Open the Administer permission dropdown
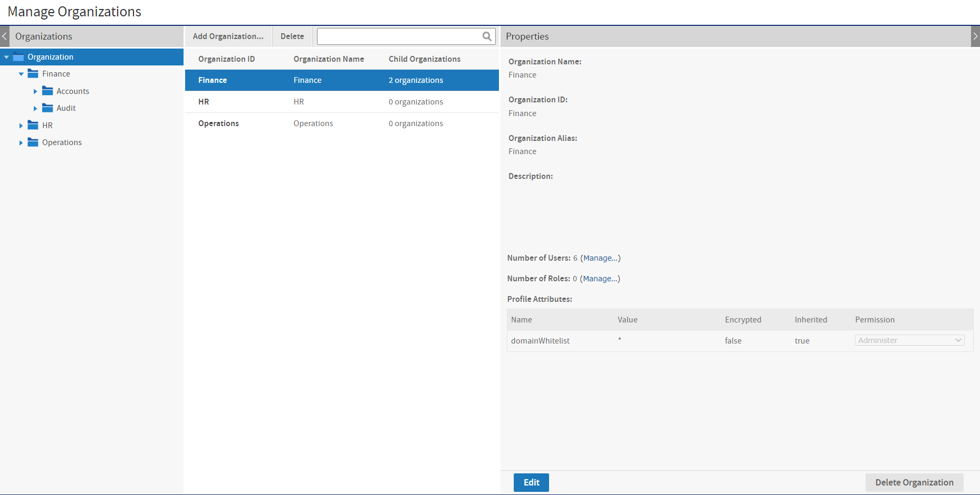 tap(909, 340)
